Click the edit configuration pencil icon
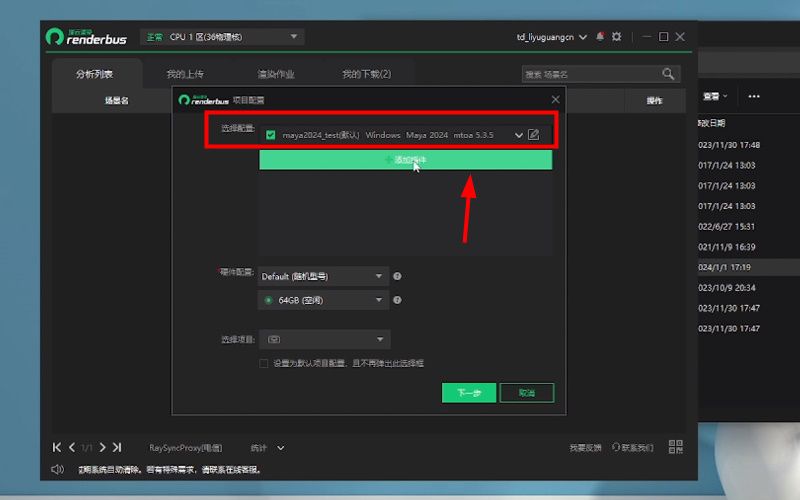Screen dimensions: 800x500 (x=534, y=134)
